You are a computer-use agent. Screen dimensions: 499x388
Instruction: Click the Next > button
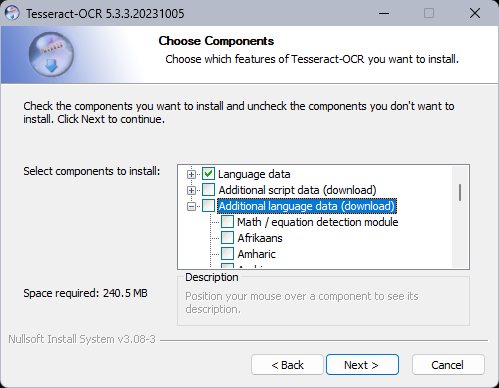362,365
